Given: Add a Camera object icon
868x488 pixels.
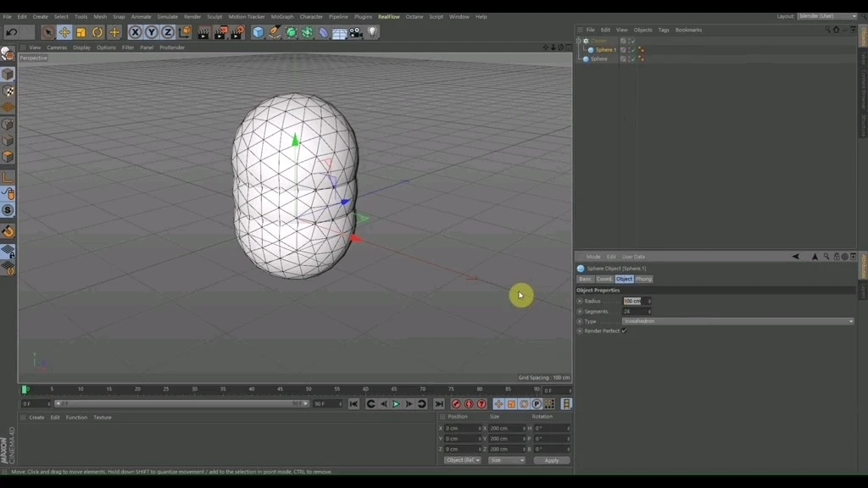Looking at the screenshot, I should (x=356, y=32).
